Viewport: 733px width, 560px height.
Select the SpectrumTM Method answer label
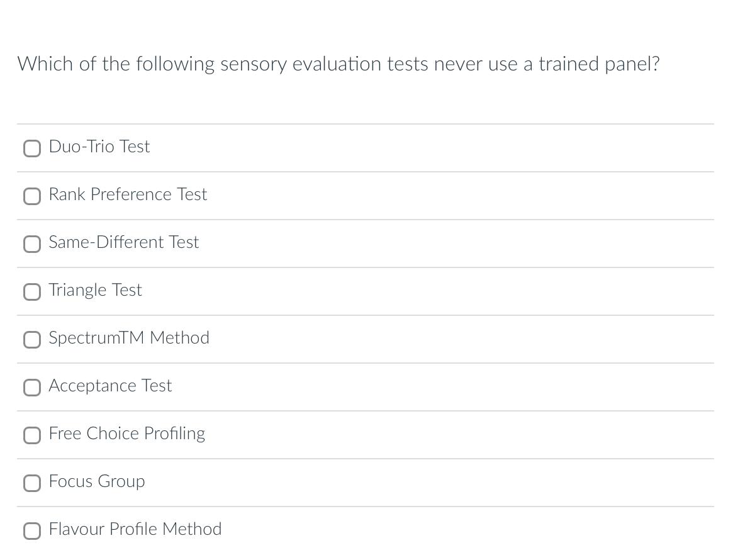(129, 338)
